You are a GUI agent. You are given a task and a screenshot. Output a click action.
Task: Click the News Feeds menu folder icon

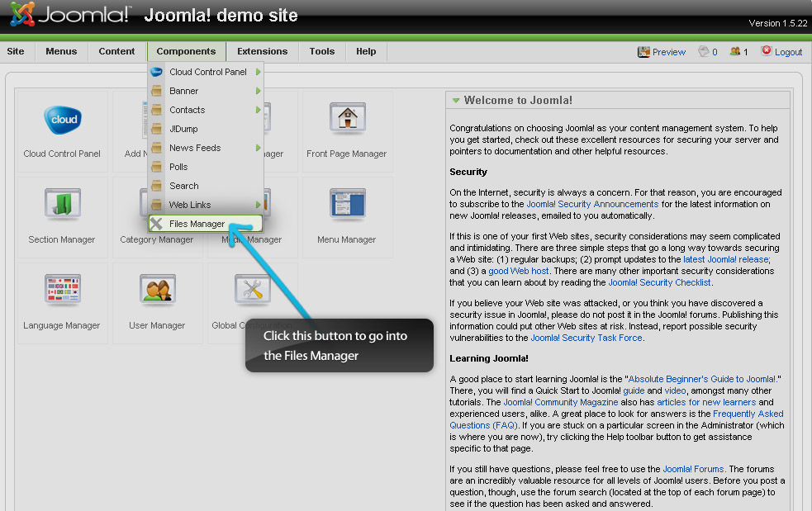click(156, 148)
